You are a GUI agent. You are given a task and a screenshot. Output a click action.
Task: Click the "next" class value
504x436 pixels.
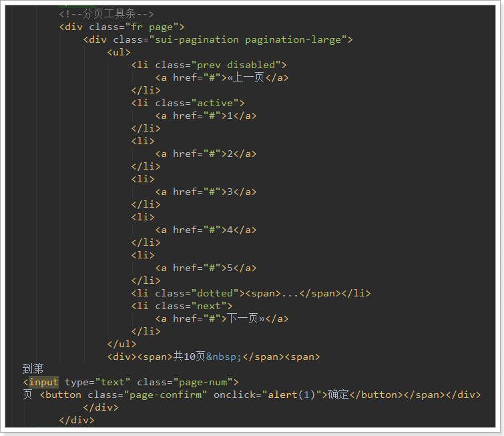[209, 306]
